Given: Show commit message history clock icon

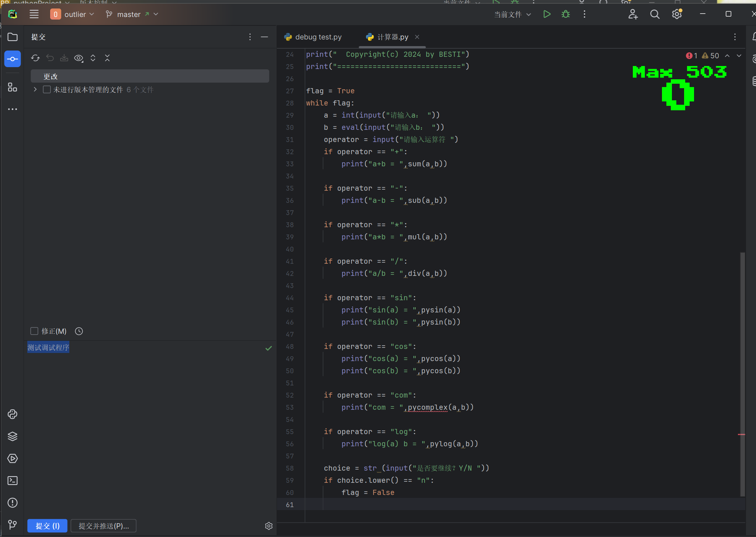Looking at the screenshot, I should point(79,331).
